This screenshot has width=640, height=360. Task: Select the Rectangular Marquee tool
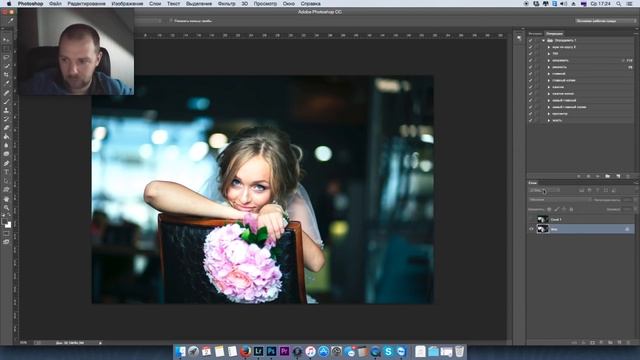pyautogui.click(x=6, y=49)
